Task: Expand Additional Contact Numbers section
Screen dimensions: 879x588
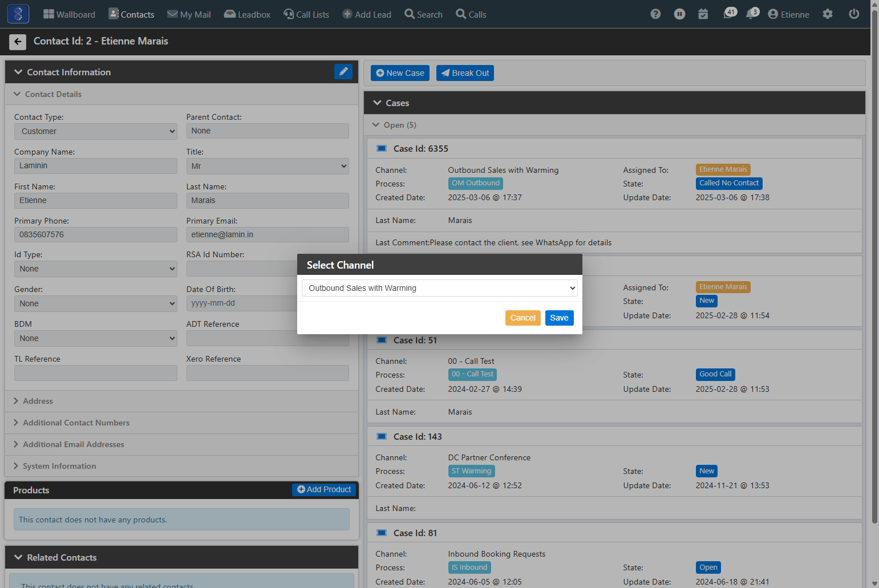Action: point(181,423)
